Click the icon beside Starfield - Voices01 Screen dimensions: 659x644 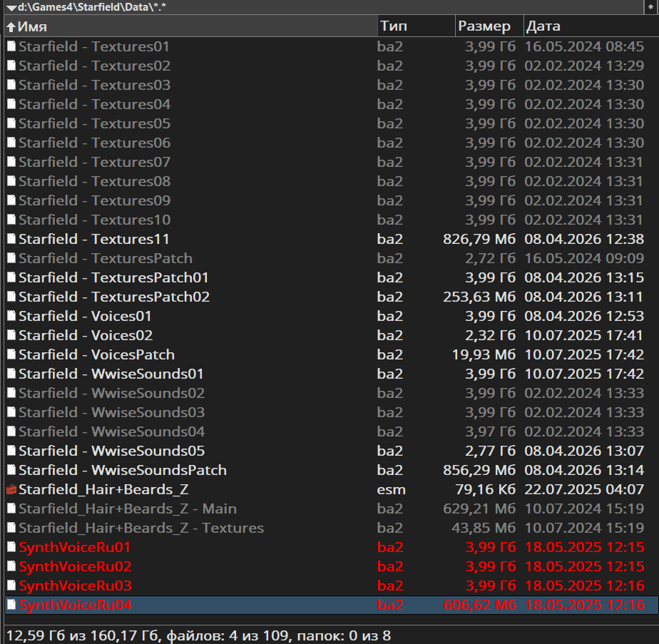tap(11, 317)
